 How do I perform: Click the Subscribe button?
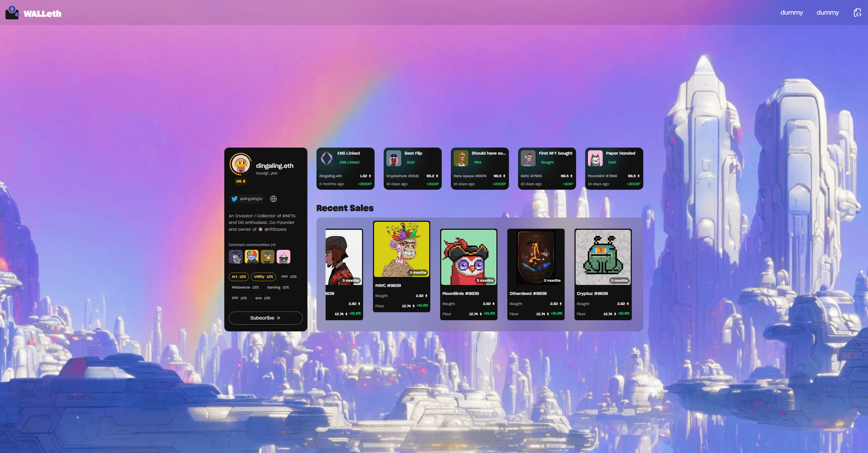265,318
